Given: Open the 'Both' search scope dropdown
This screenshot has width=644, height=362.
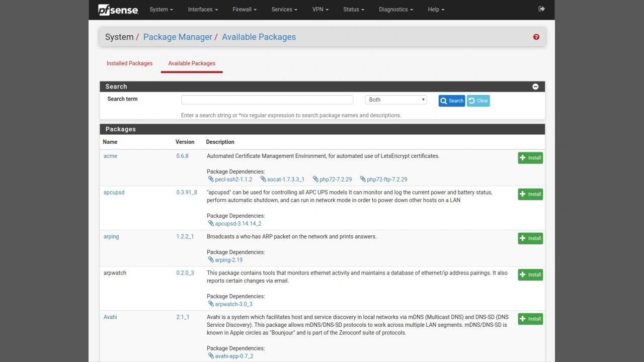Looking at the screenshot, I should (396, 100).
